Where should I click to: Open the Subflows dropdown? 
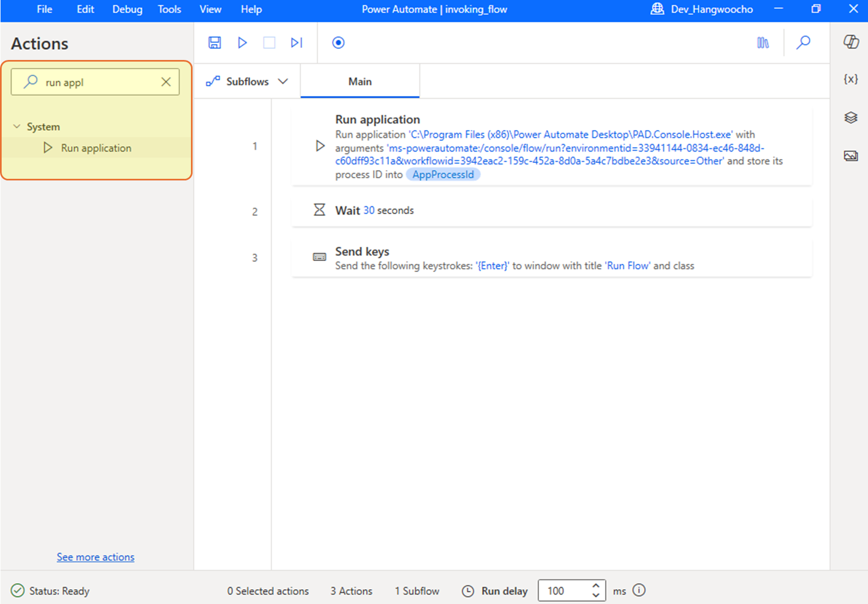pyautogui.click(x=247, y=81)
